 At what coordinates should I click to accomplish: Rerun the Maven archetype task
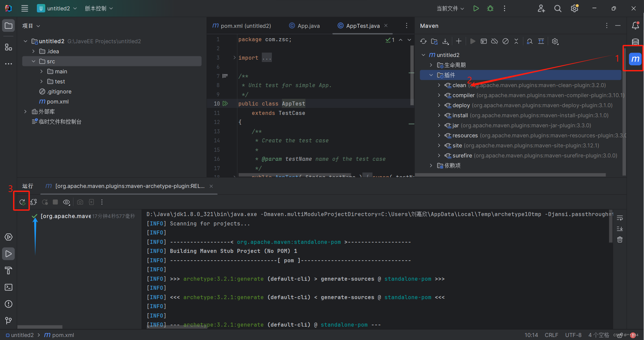click(x=22, y=202)
